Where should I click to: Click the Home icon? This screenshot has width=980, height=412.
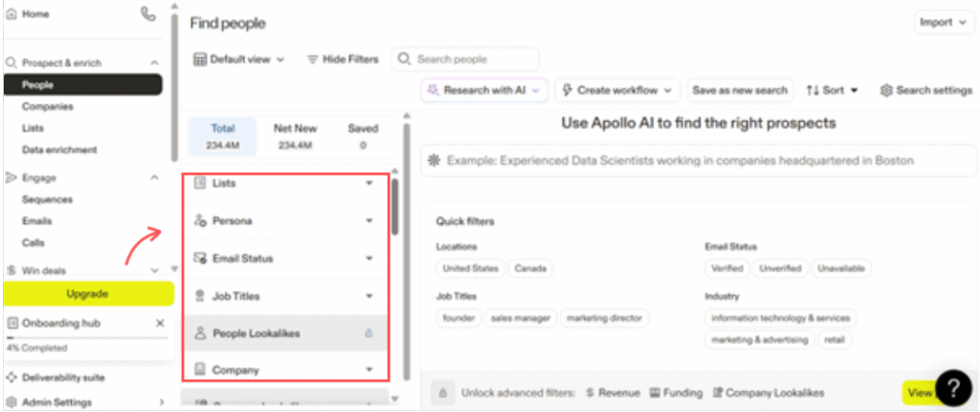11,13
